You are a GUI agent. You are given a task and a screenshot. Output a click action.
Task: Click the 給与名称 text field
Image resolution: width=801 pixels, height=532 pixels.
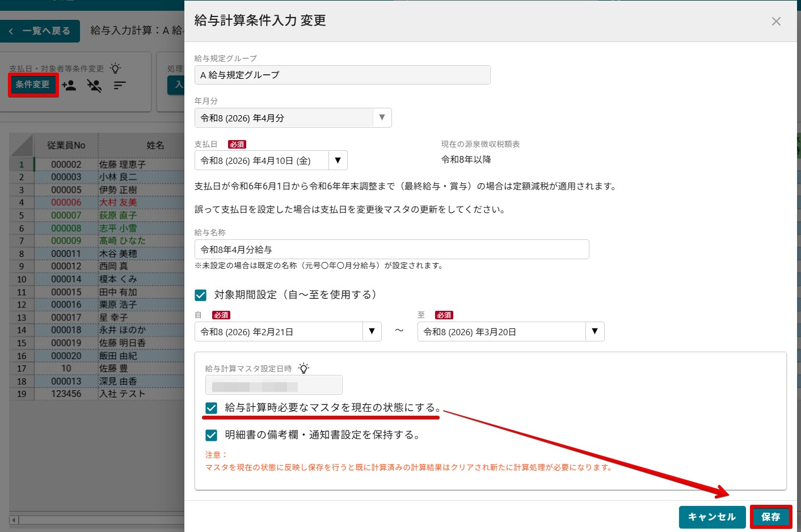391,250
